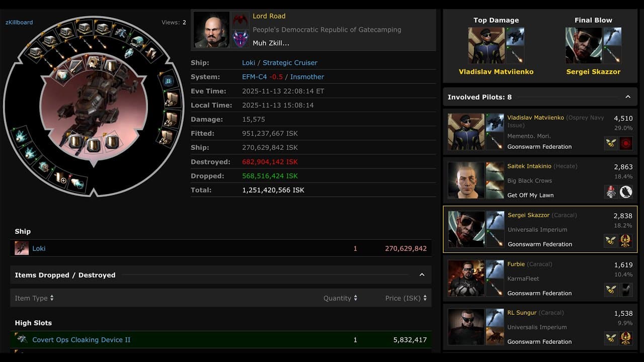
Task: Click Furbie's character portrait
Action: 466,278
